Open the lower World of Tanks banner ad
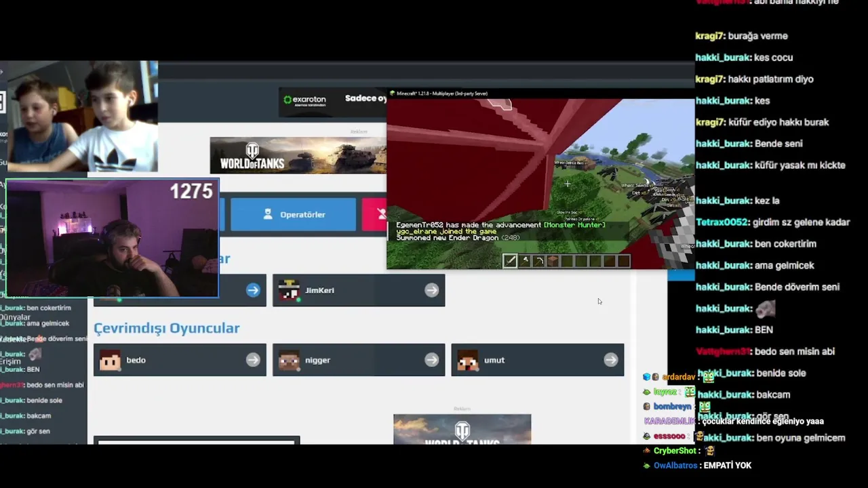This screenshot has height=488, width=868. pyautogui.click(x=462, y=430)
